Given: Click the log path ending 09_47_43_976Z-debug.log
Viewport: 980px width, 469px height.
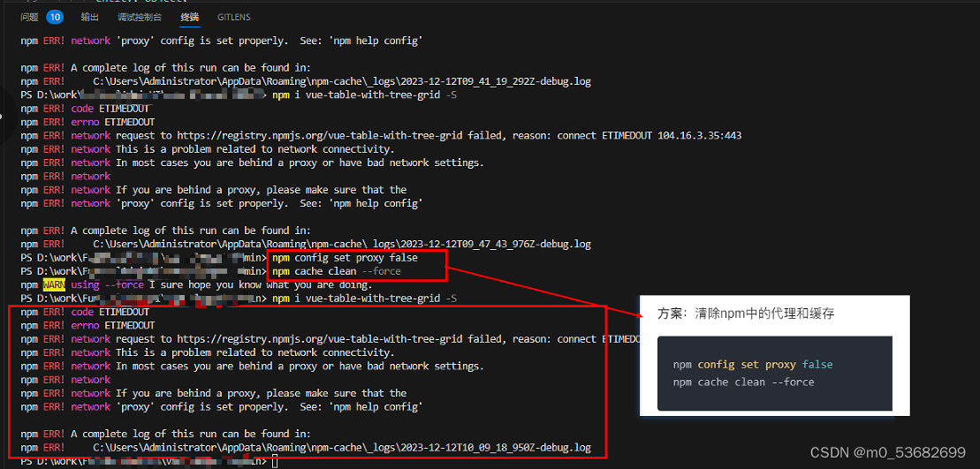Looking at the screenshot, I should [342, 244].
